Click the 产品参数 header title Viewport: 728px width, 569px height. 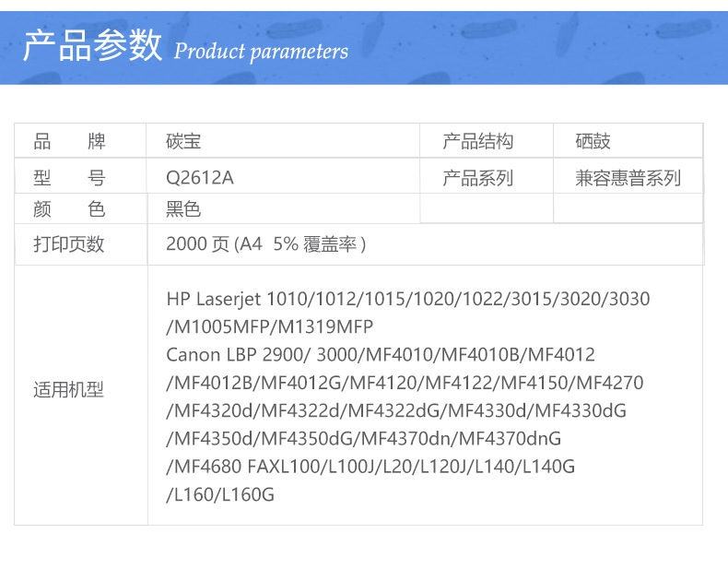coord(93,45)
